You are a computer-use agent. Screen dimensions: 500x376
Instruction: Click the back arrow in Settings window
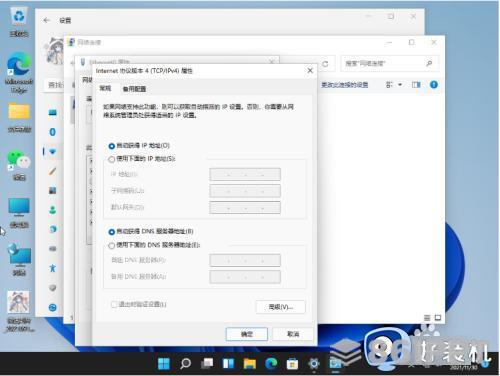46,20
